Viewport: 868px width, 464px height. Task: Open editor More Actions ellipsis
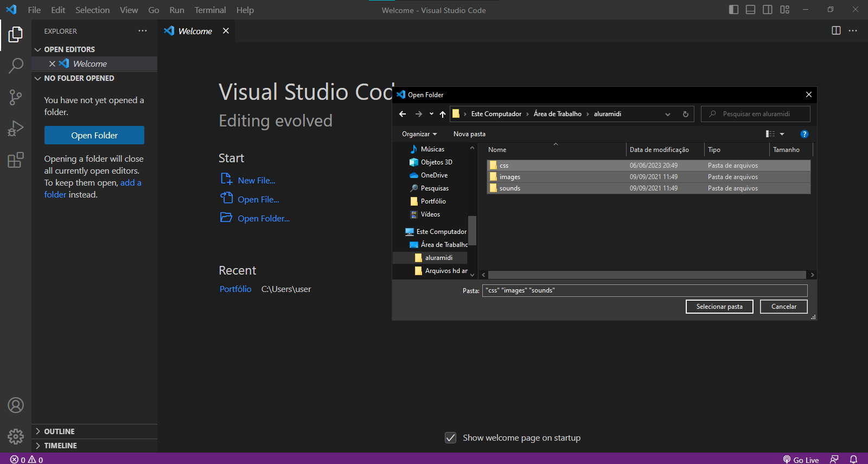[853, 31]
